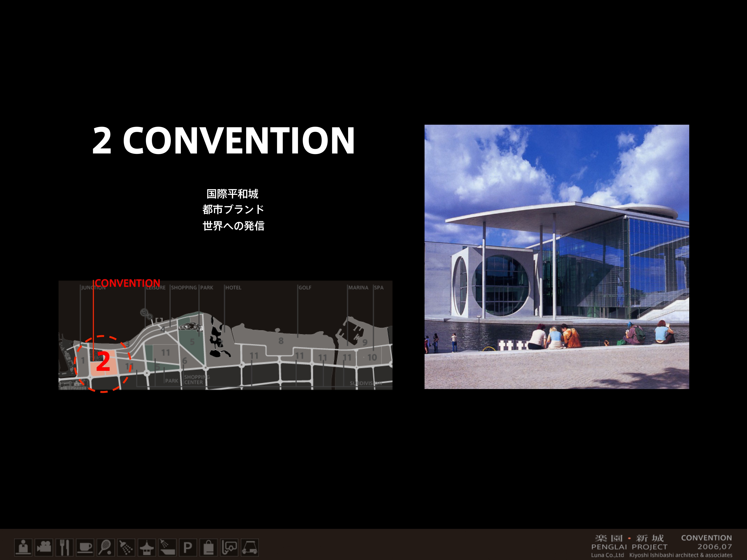Select zone 1 on the site map
Image resolution: width=747 pixels, height=560 pixels.
(x=83, y=360)
